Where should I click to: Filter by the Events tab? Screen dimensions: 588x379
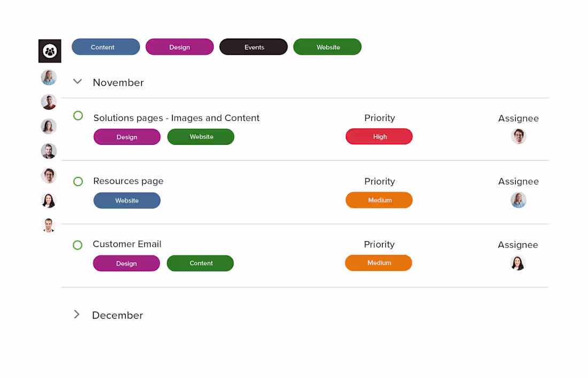point(253,47)
